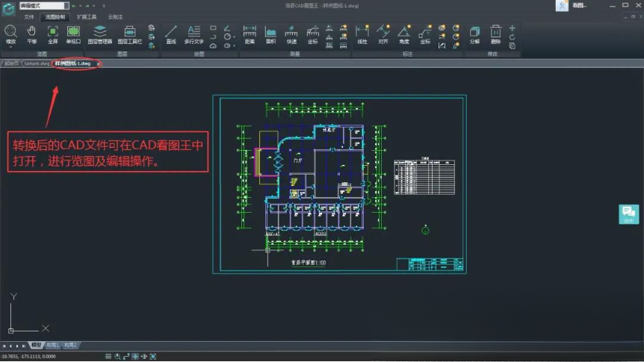
Task: Click the coordinates readout in status bar
Action: (x=28, y=356)
